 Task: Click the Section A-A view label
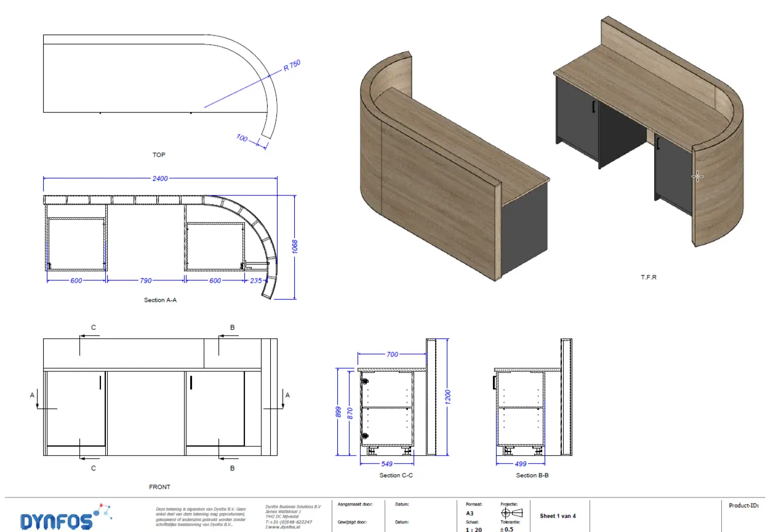[x=161, y=300]
